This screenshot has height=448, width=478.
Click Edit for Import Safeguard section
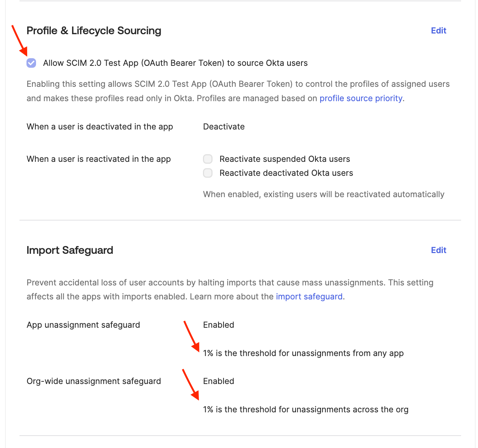(438, 250)
